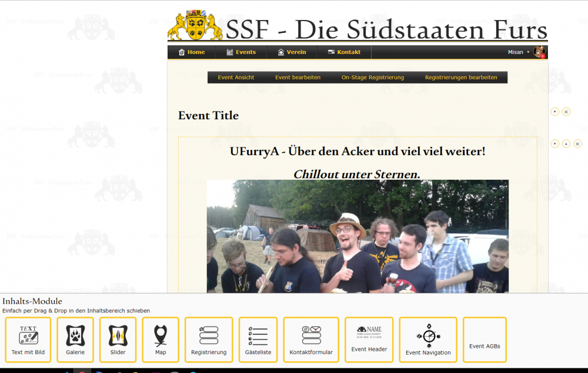Click the Drag & Drop instruction text
Viewport: 588px width, 373px height.
click(x=76, y=311)
